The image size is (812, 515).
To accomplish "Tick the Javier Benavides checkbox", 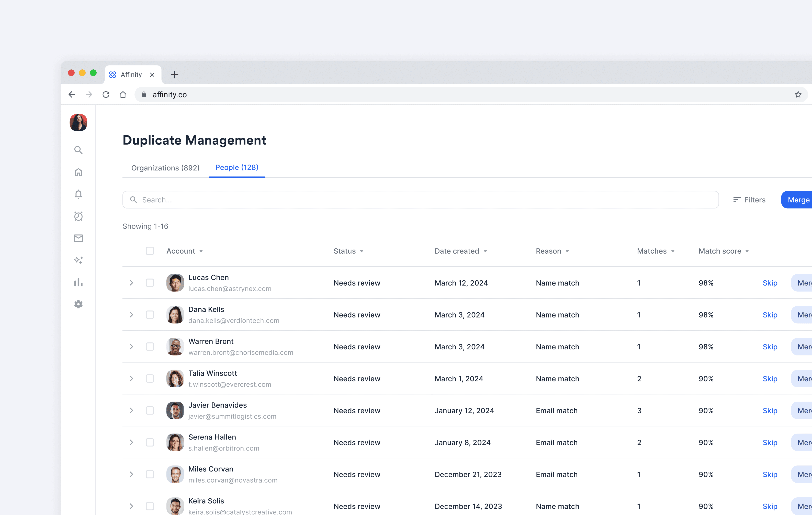I will point(150,410).
